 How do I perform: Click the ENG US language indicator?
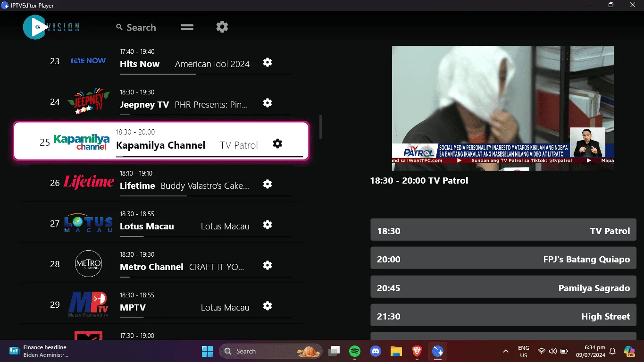tap(523, 351)
